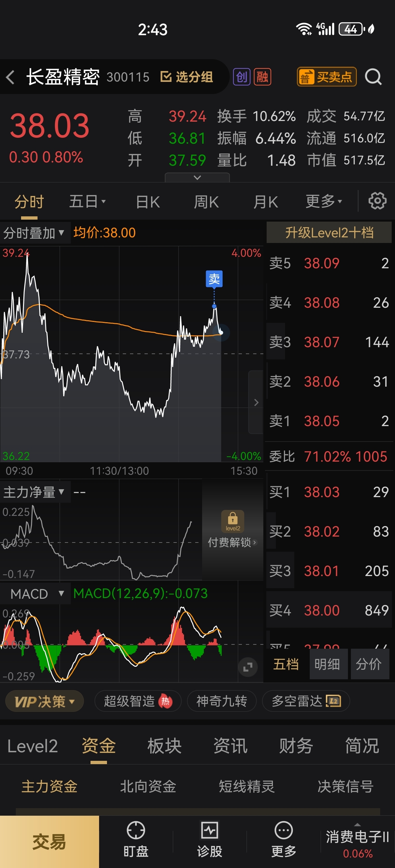Open the 诊股 stock diagnosis icon
The image size is (395, 868).
210,839
